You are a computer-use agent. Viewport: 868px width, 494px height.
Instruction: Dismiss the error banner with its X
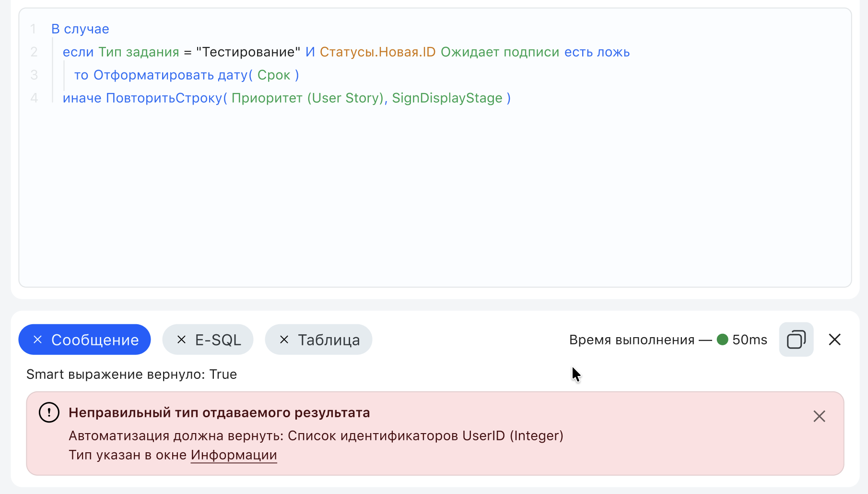coord(819,416)
